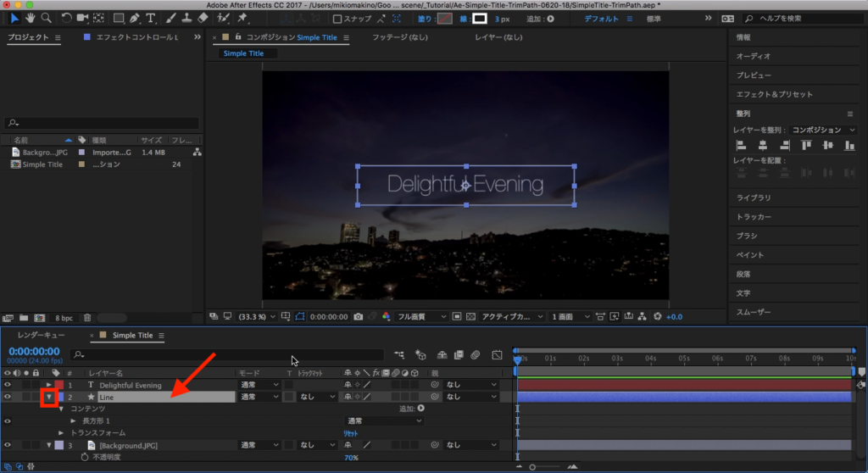Collapse the Line layer disclosure triangle
Image resolution: width=868 pixels, height=473 pixels.
coord(49,397)
